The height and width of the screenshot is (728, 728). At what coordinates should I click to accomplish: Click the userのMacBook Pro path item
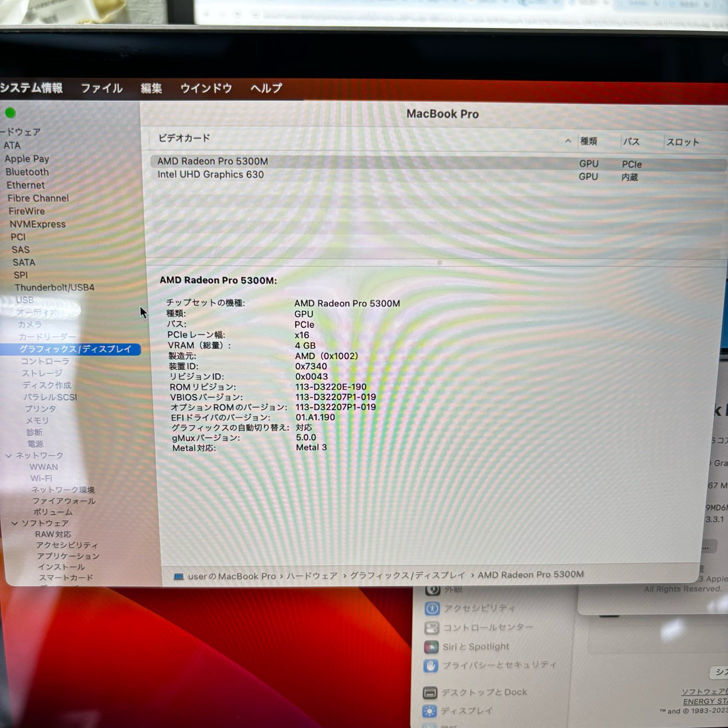point(232,576)
